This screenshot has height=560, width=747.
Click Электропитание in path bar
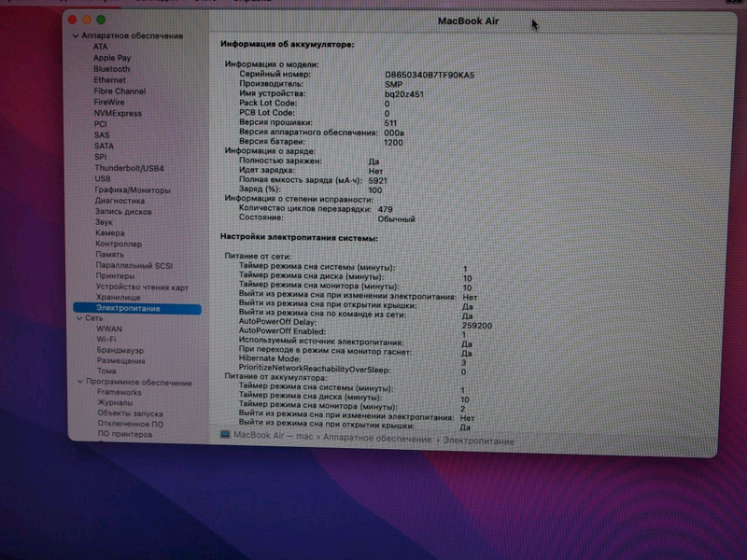tap(478, 441)
